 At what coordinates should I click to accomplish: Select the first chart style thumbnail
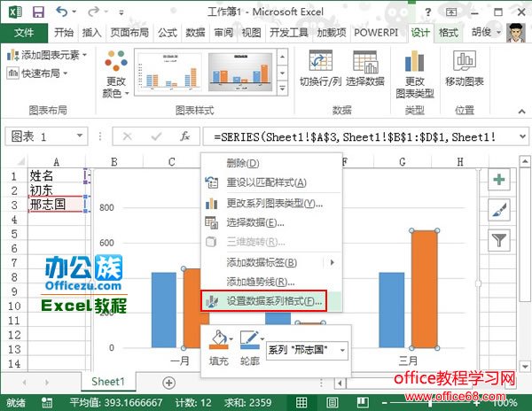170,72
